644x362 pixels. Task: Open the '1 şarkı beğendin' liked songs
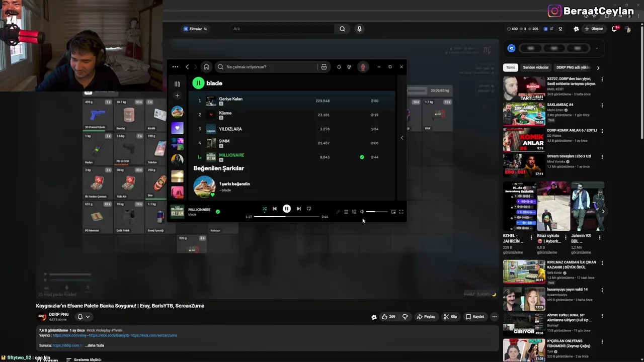pos(234,184)
